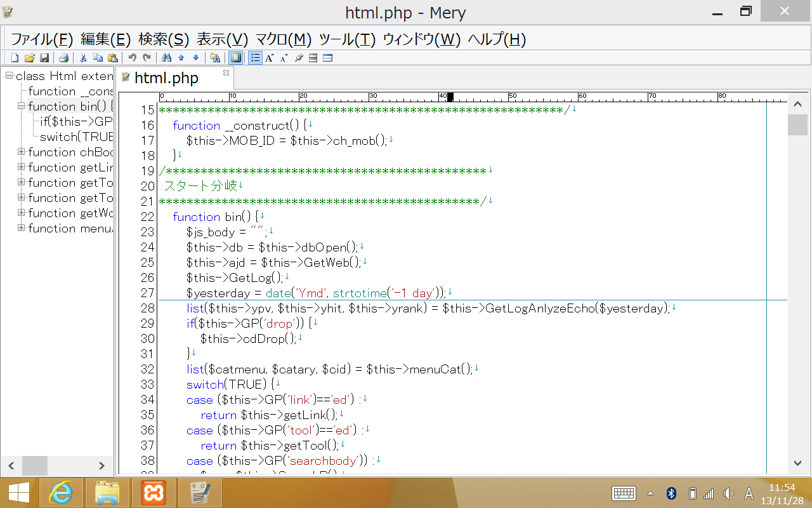812x508 pixels.
Task: Cut the selection with the scissors icon
Action: pos(83,58)
